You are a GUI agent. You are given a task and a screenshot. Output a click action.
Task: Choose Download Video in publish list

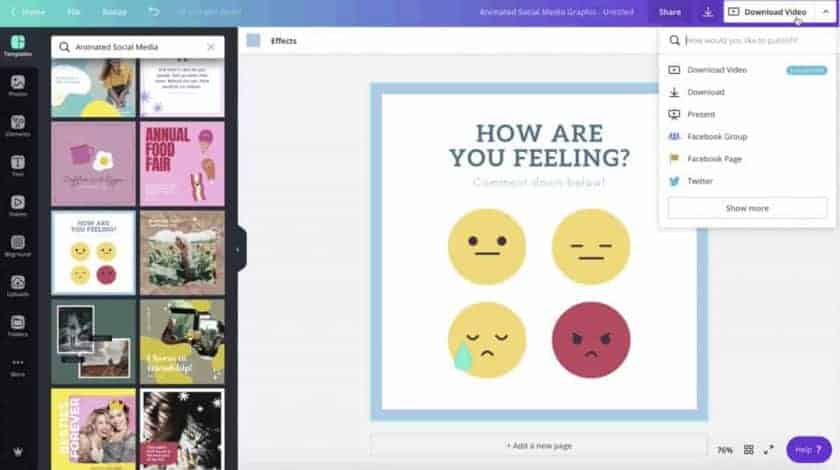pos(747,70)
